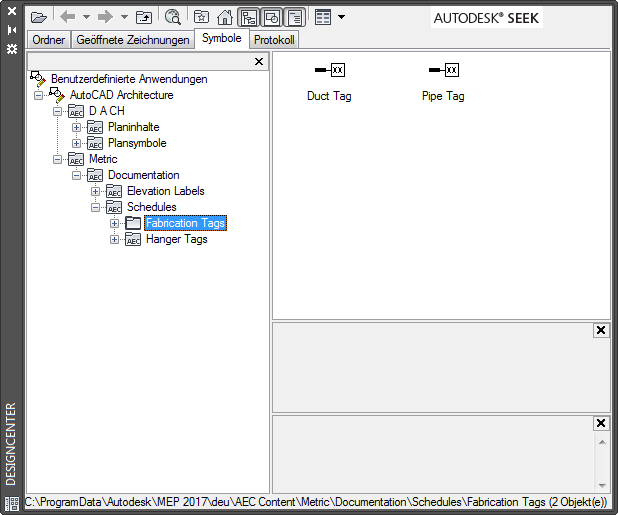Viewport: 618px width, 515px height.
Task: Click the AEC icon beside Schedules
Action: [x=114, y=207]
